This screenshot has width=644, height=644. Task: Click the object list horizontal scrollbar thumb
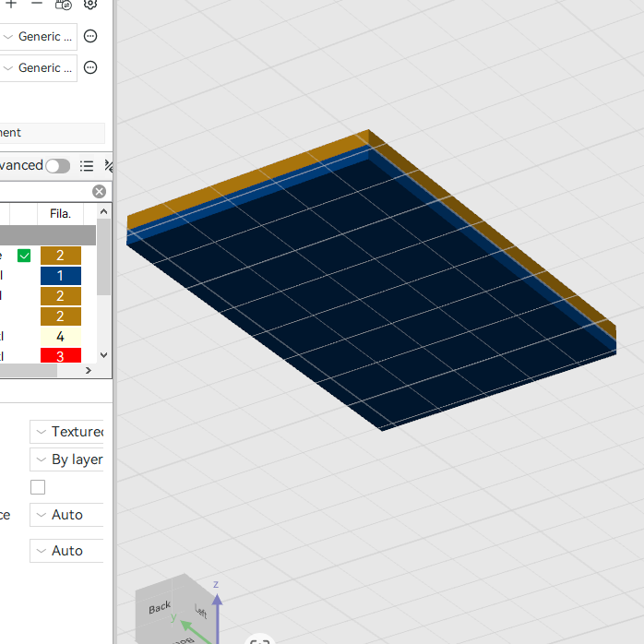click(x=29, y=371)
